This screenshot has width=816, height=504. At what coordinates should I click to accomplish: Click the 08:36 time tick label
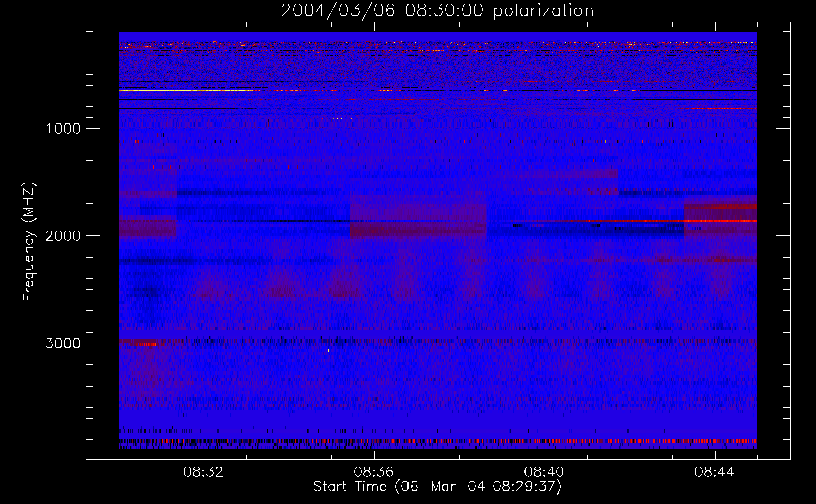pos(374,472)
